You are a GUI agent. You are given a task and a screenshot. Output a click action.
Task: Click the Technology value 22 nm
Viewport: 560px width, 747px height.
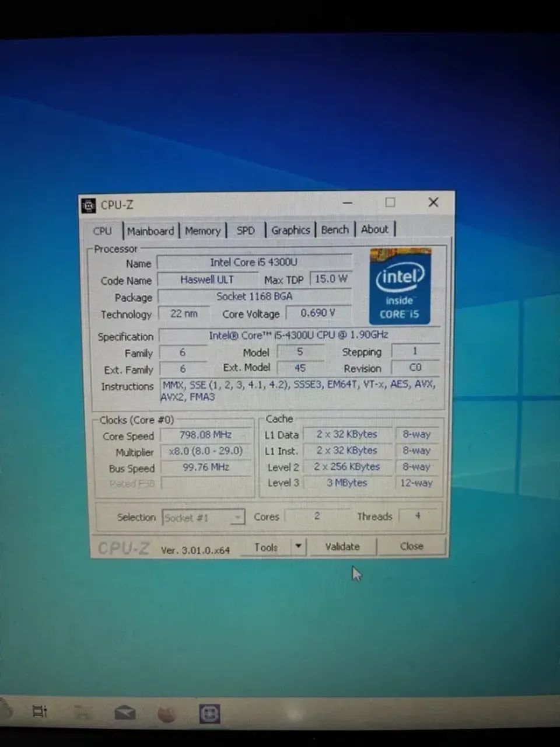click(184, 313)
